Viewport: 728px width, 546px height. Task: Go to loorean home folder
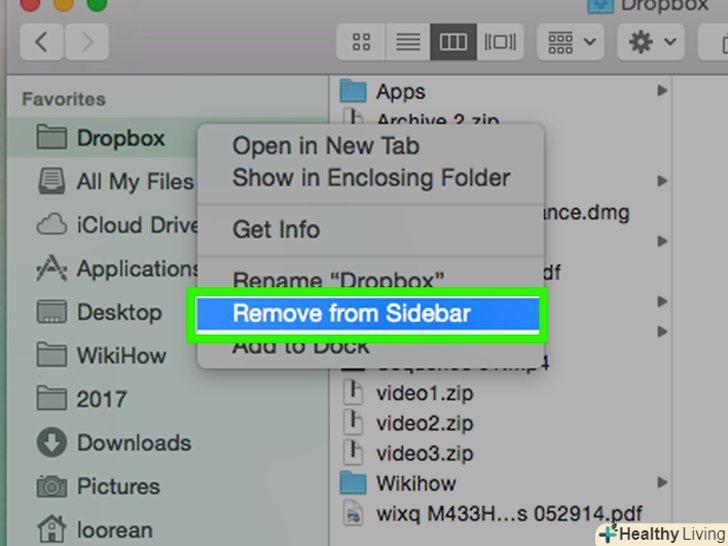(95, 530)
